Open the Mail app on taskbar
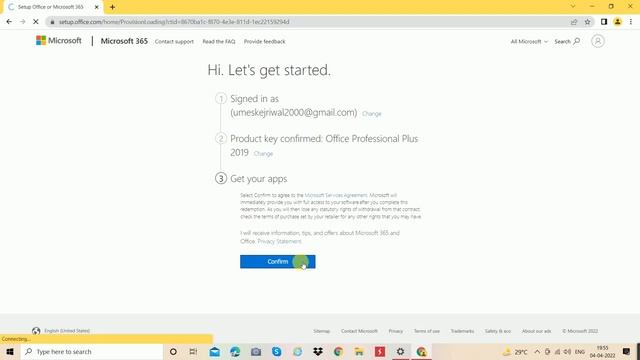The height and width of the screenshot is (360, 640). 215,351
